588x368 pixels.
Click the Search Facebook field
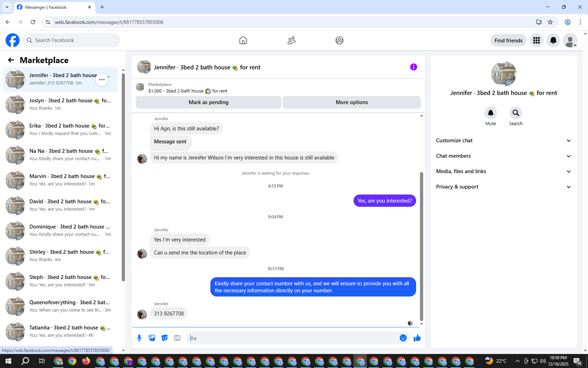71,40
